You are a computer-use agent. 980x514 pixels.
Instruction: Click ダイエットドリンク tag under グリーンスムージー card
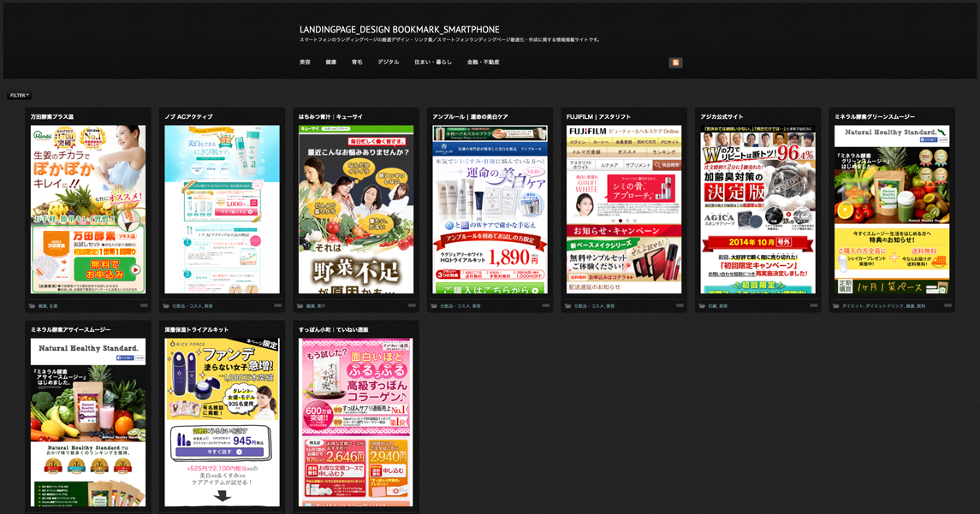pyautogui.click(x=884, y=306)
